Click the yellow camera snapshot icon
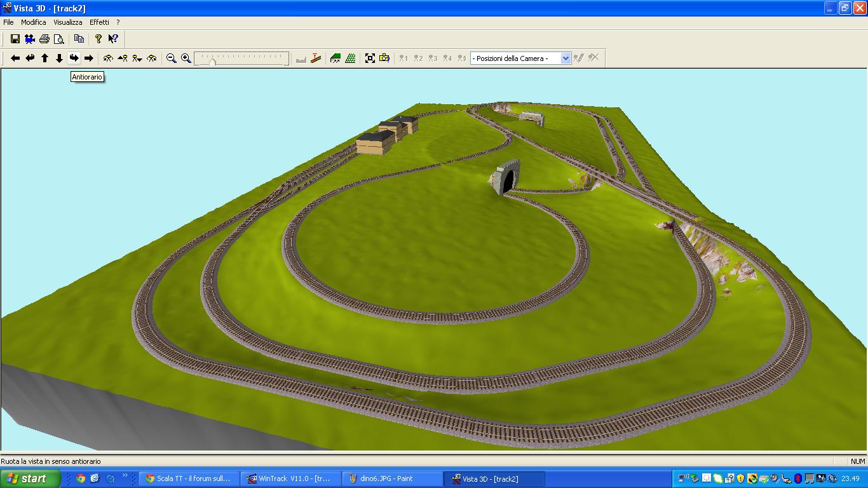 384,58
